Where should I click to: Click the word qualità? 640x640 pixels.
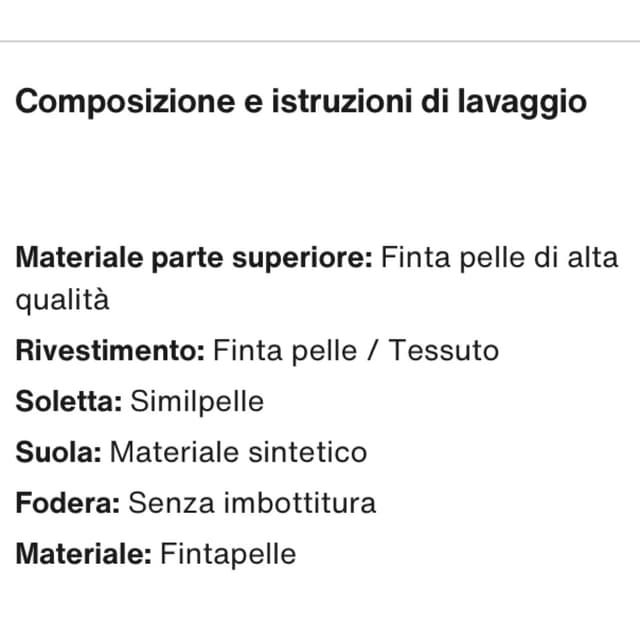click(62, 301)
